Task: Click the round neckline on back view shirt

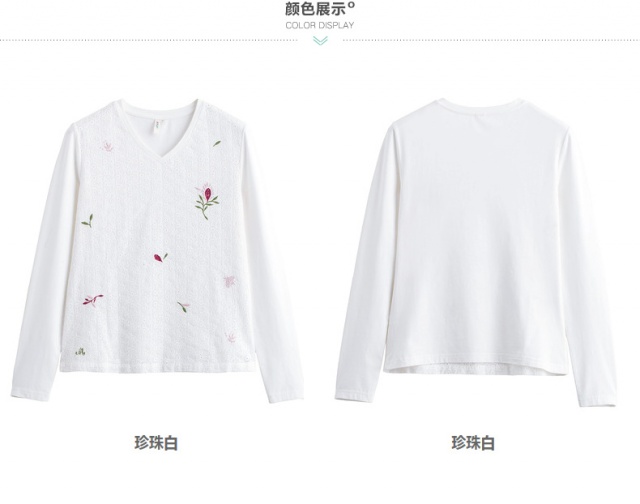Action: pos(480,105)
